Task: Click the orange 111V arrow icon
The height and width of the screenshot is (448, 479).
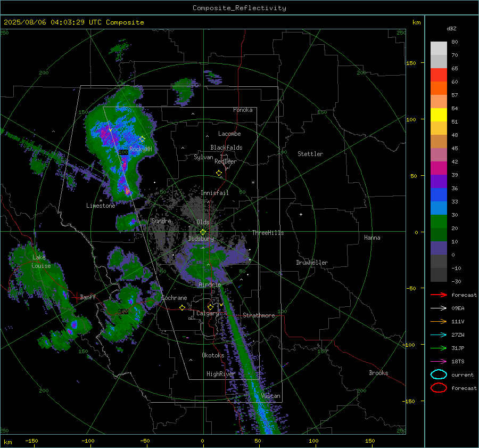Action: click(x=439, y=321)
